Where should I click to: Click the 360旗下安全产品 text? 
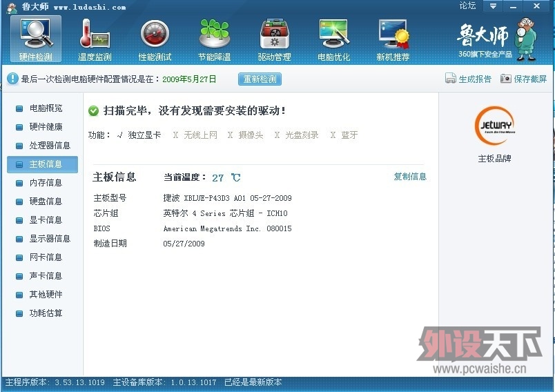[485, 54]
